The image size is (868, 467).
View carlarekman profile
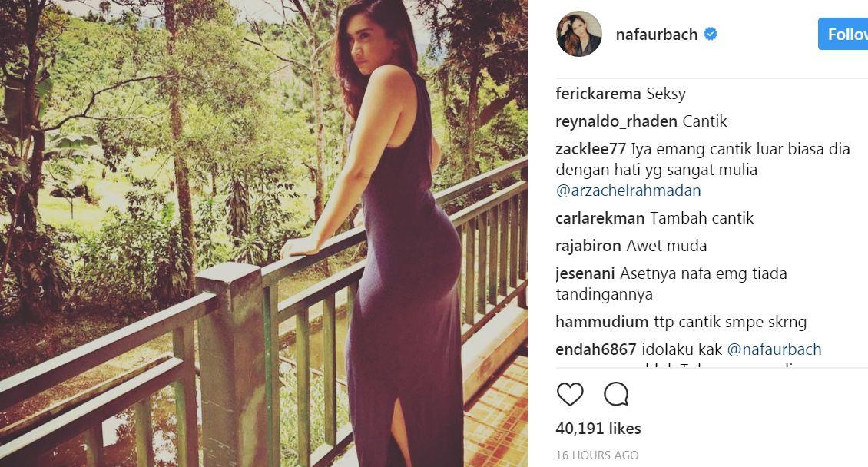coord(600,218)
